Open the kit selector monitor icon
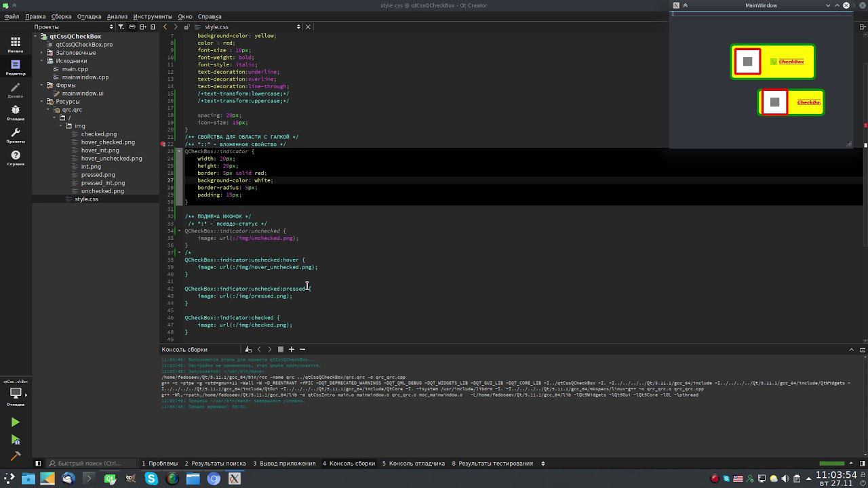 point(15,393)
